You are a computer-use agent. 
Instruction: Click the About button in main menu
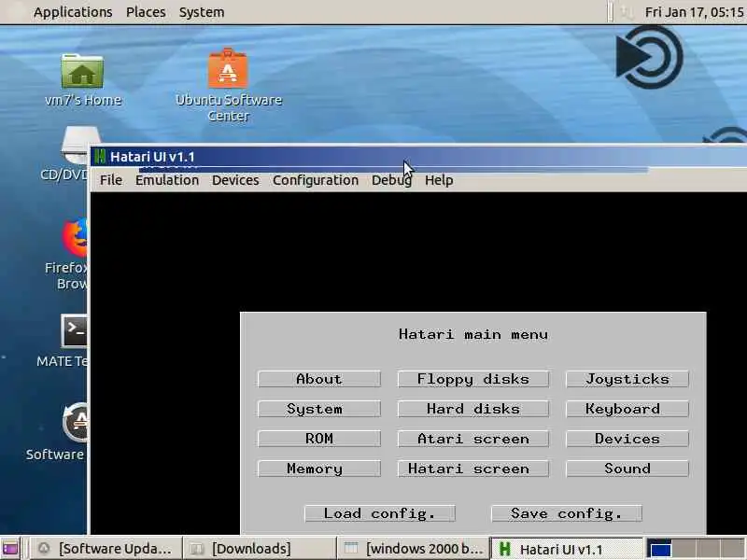coord(319,379)
